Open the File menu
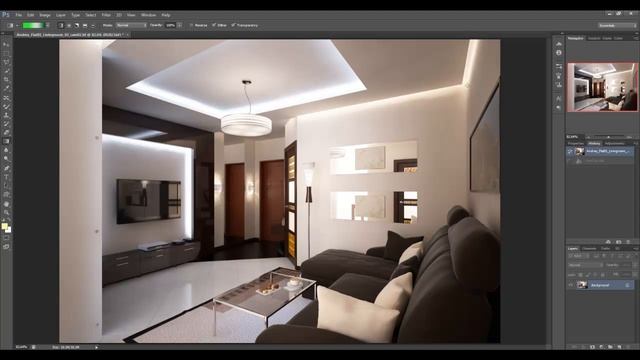The width and height of the screenshot is (640, 360). 18,15
